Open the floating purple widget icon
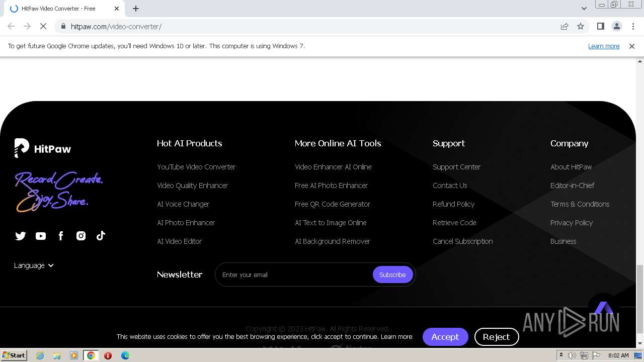This screenshot has height=362, width=644. [x=604, y=308]
